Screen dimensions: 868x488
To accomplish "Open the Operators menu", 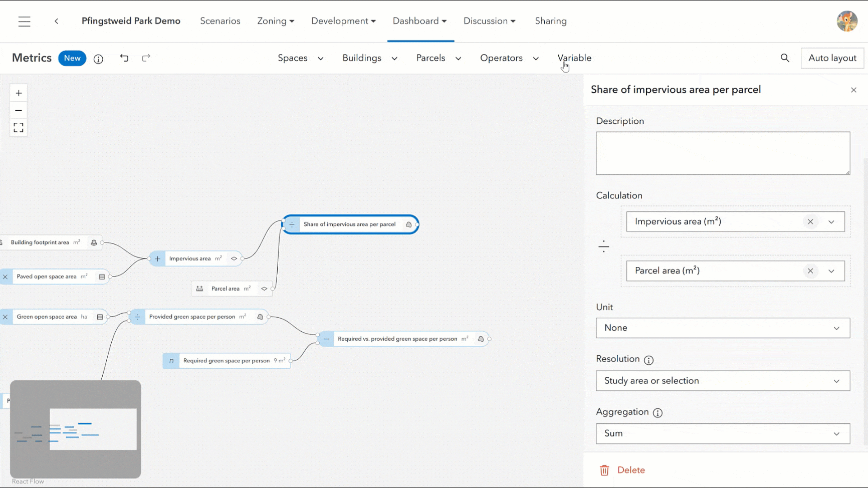I will coord(509,58).
